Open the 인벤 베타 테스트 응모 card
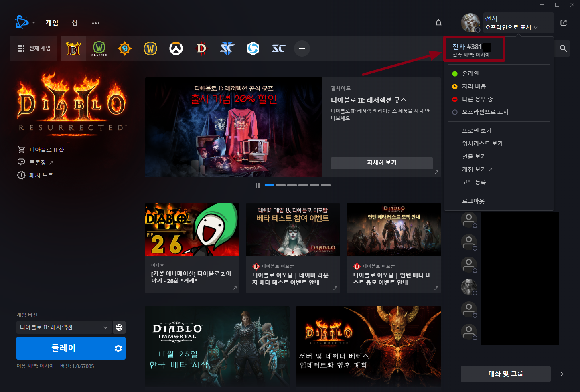This screenshot has width=580, height=392. (x=394, y=248)
